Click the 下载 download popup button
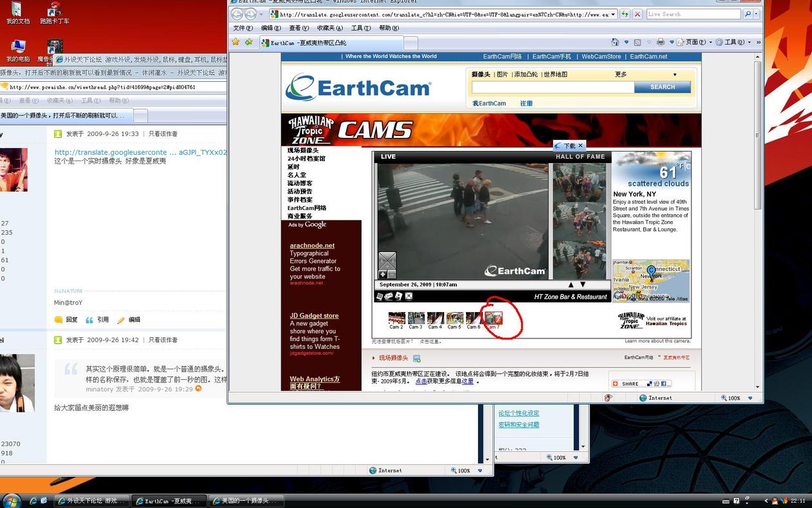This screenshot has width=812, height=508. [569, 146]
